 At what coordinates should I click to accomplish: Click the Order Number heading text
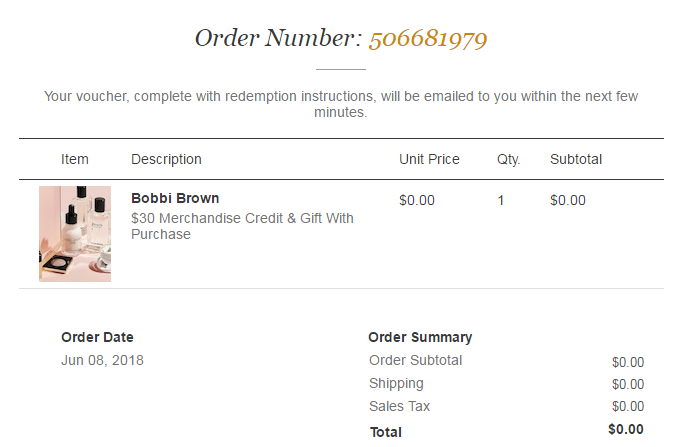[277, 39]
